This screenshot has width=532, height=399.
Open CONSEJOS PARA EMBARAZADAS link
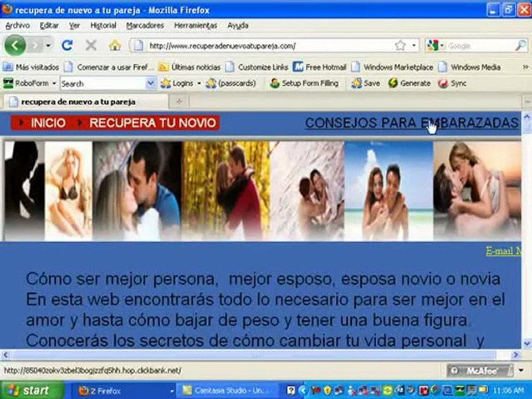tap(412, 123)
